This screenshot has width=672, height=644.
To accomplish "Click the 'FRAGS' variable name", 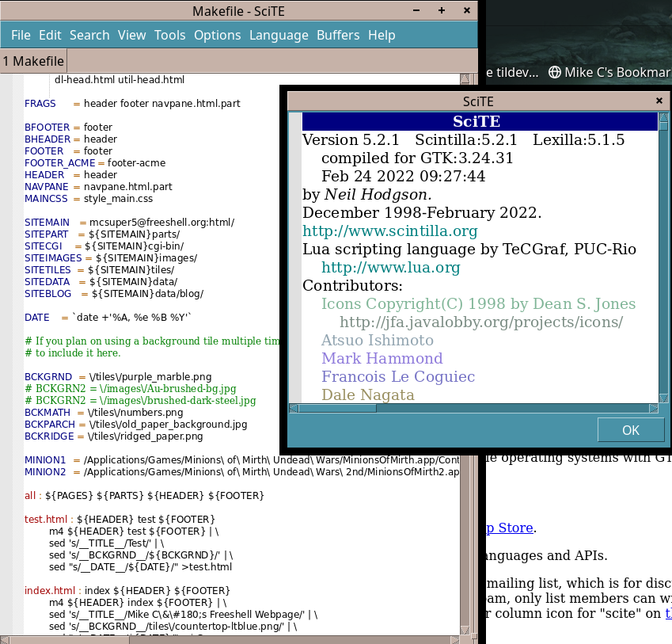I will (x=40, y=103).
